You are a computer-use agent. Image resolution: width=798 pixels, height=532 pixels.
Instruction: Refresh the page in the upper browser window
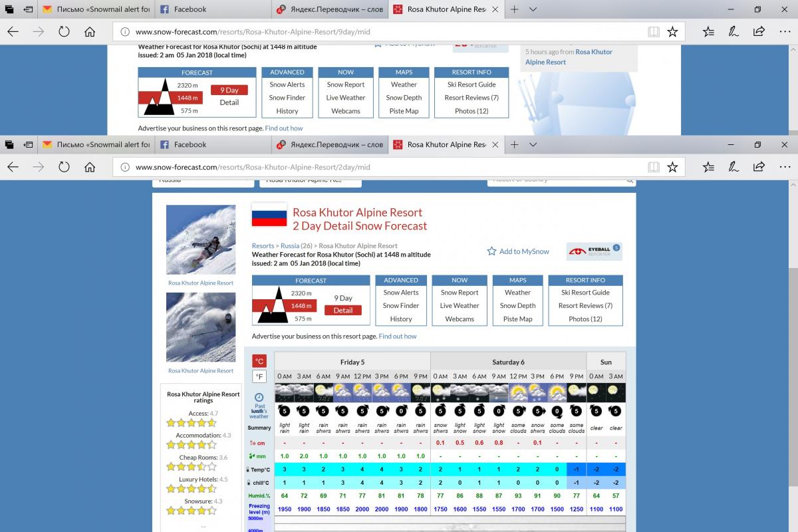click(x=65, y=31)
